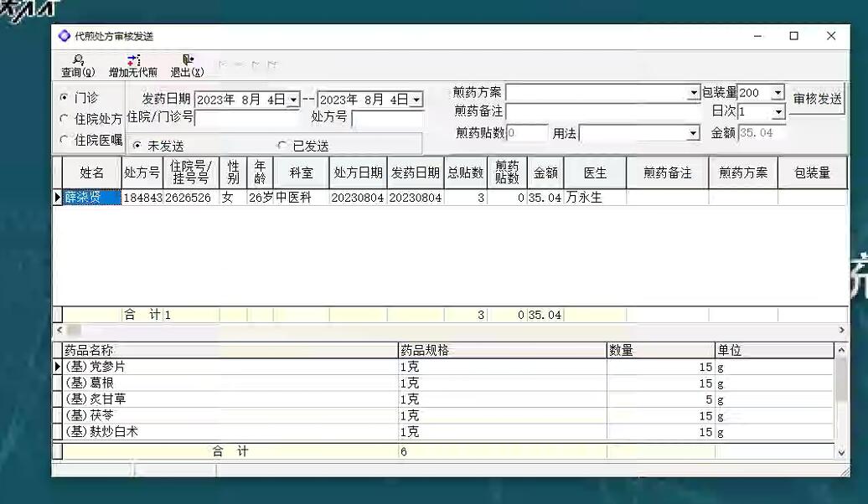Click the 退出 exit toolbar icon
The width and height of the screenshot is (868, 504).
pos(187,65)
